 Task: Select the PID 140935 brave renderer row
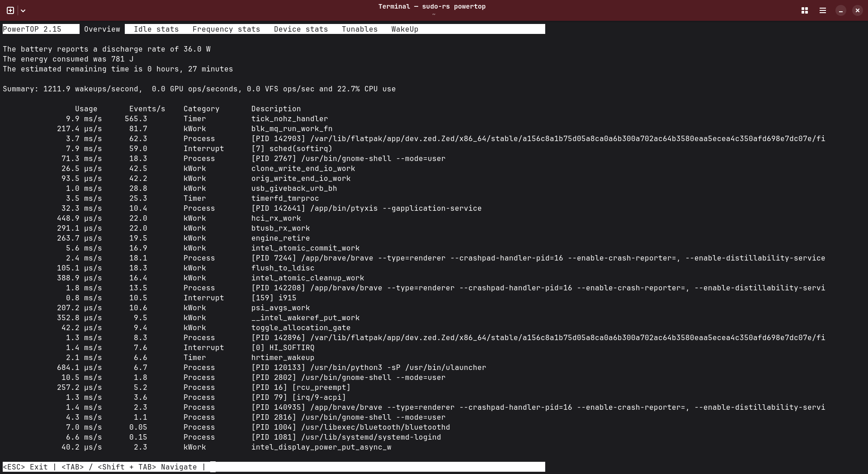click(446, 407)
